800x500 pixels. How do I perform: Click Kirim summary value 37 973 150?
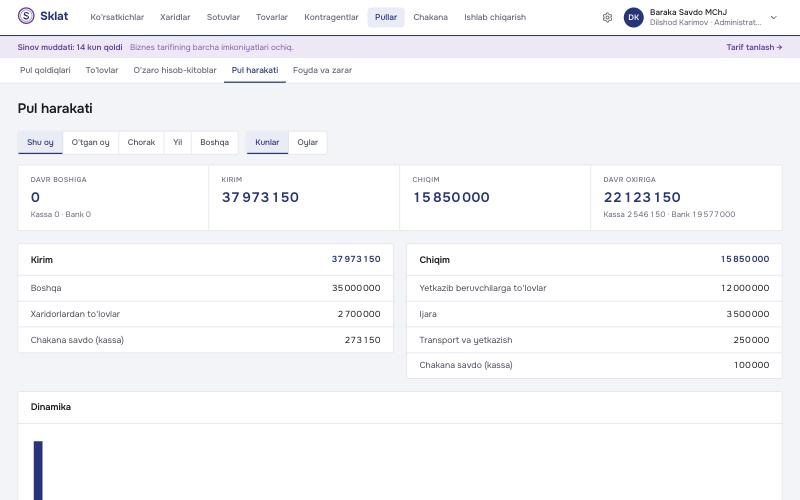pyautogui.click(x=260, y=197)
